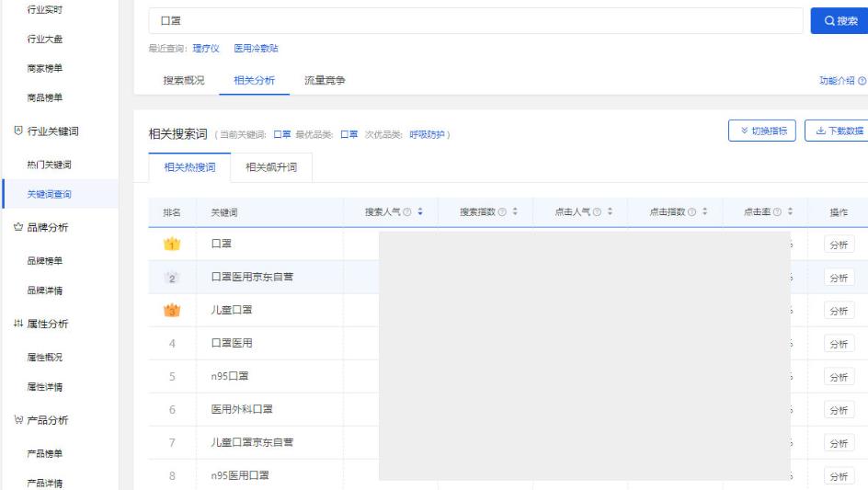The width and height of the screenshot is (868, 490).
Task: Click 分析 for 儿童口罩京东自营 row
Action: click(x=839, y=443)
